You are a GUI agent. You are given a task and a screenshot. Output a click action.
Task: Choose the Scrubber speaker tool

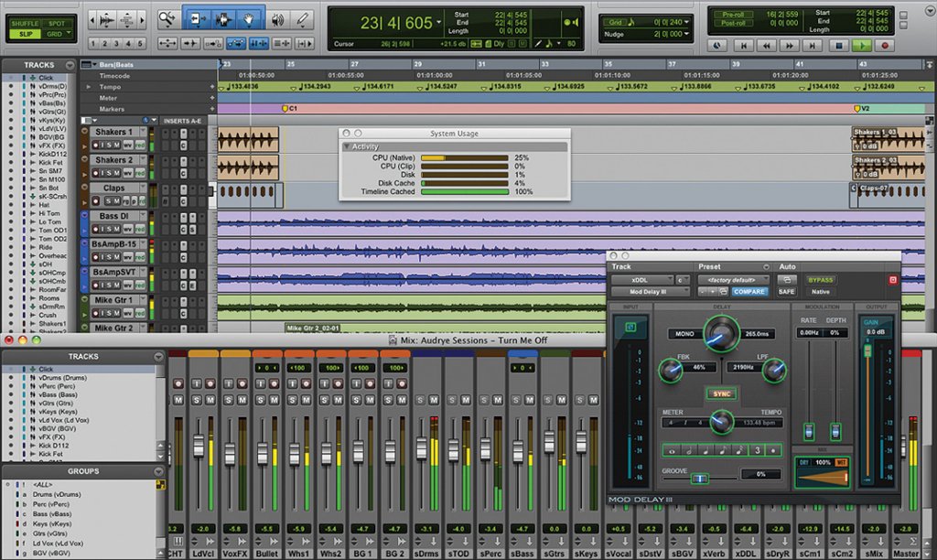(277, 18)
